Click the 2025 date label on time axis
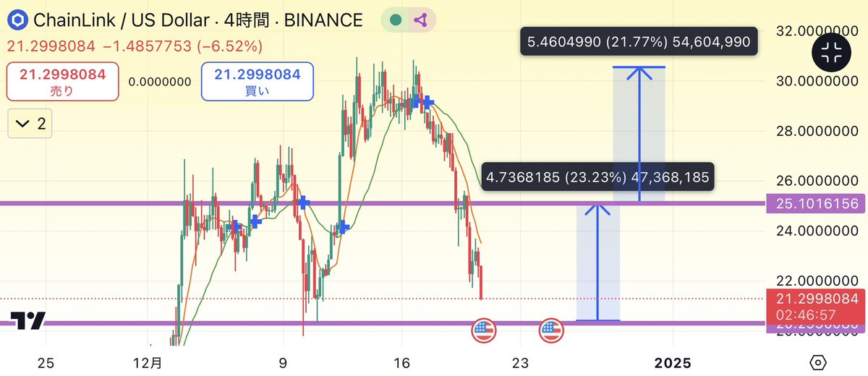This screenshot has width=868, height=376. click(672, 362)
